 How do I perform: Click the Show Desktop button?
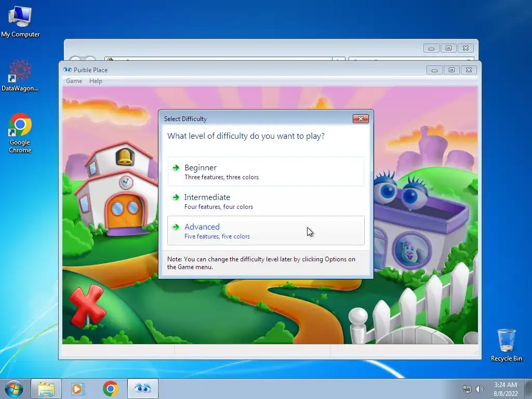528,389
